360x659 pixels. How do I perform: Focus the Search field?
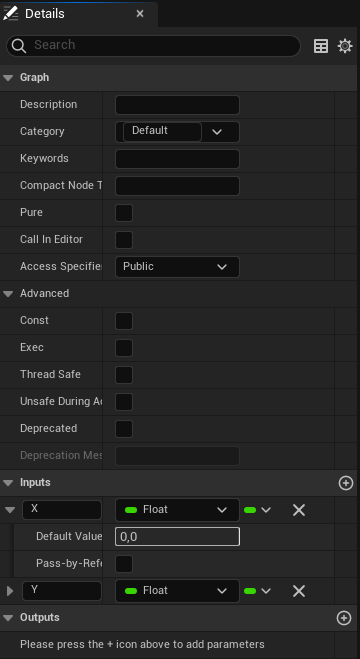[153, 45]
